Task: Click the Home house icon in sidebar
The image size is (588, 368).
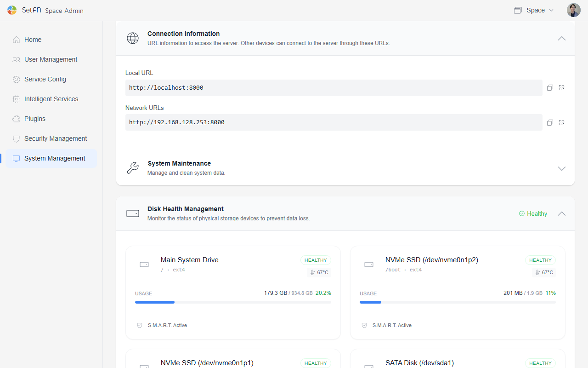Action: point(17,40)
